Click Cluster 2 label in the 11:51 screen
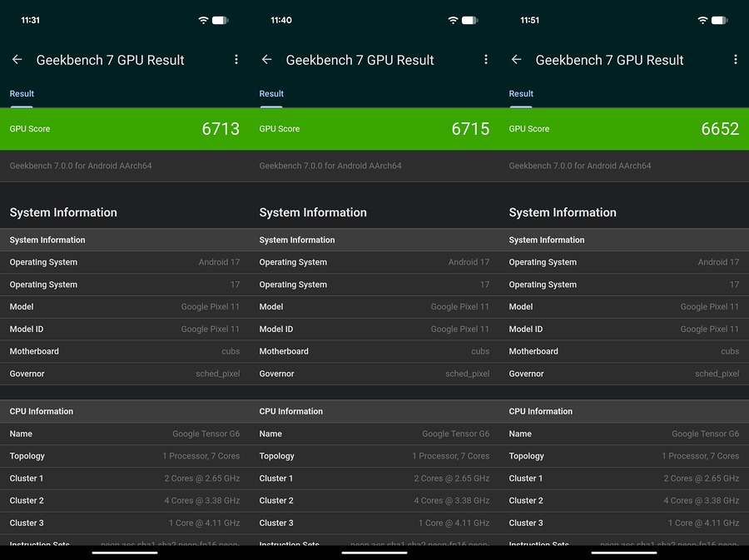Viewport: 749px width, 560px height. coord(526,501)
